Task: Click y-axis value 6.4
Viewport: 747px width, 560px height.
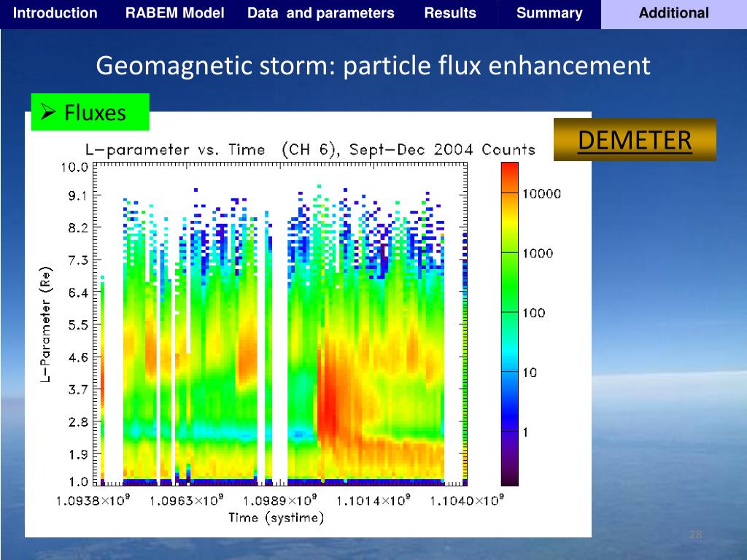Action: pyautogui.click(x=78, y=292)
